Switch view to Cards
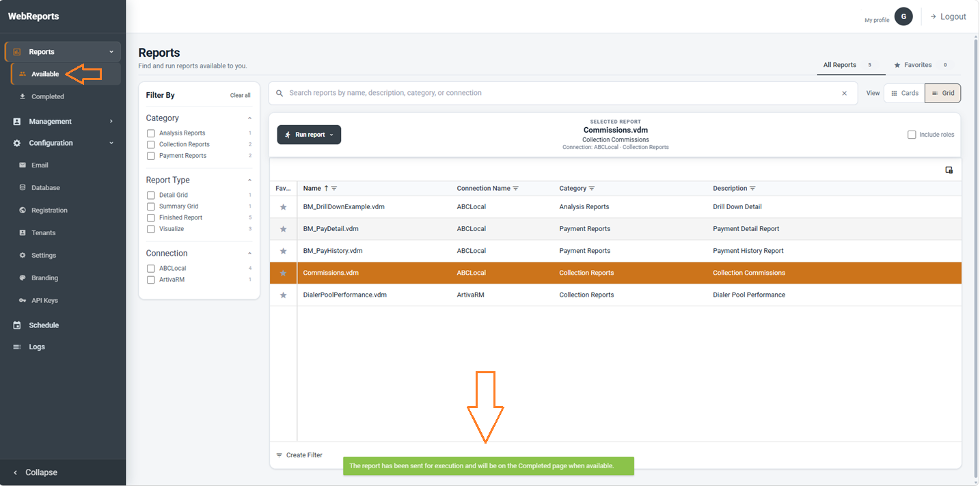Viewport: 980px width, 486px height. pos(904,94)
